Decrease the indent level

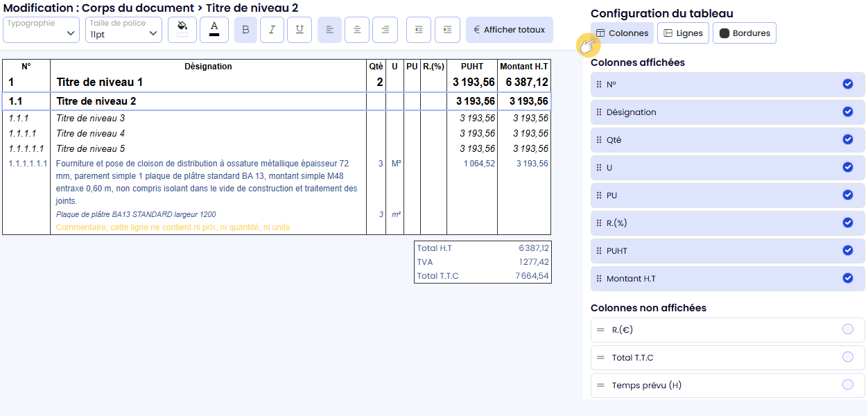pyautogui.click(x=419, y=30)
